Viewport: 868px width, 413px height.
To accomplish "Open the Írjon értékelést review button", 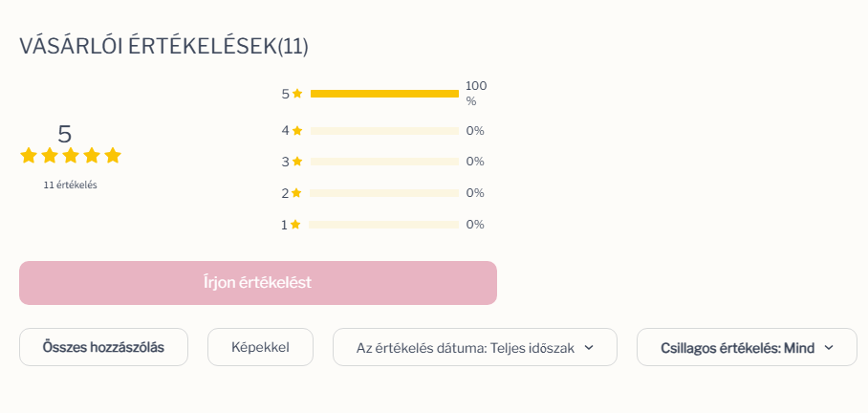I will coord(258,283).
